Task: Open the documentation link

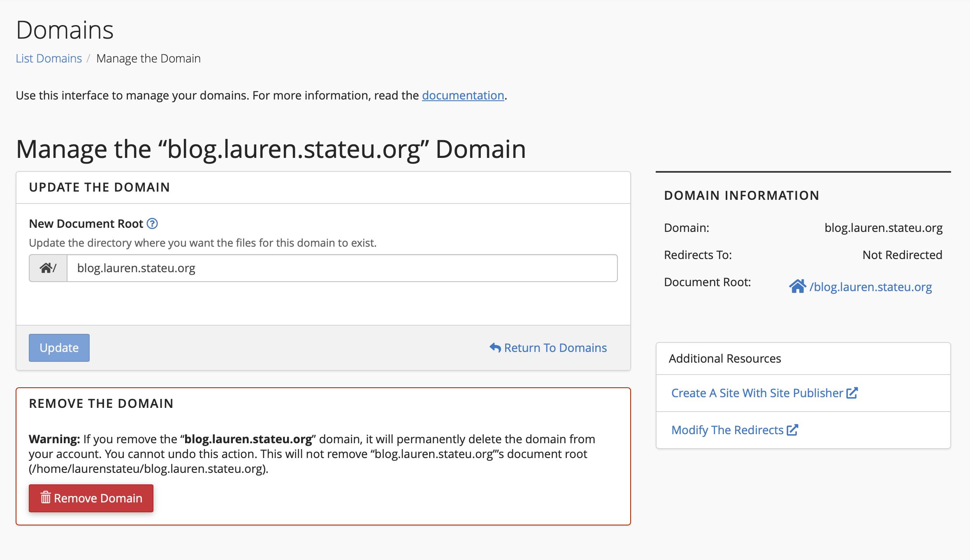Action: click(x=463, y=95)
